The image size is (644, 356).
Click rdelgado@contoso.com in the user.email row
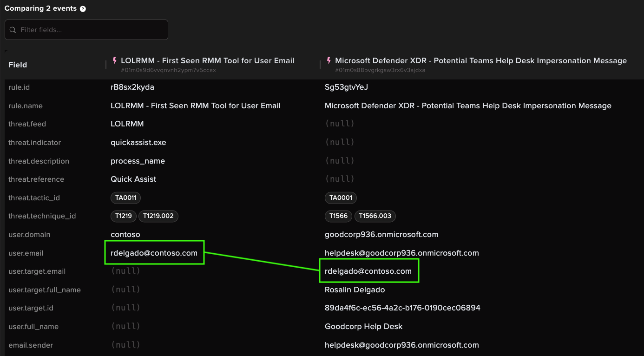click(x=154, y=253)
